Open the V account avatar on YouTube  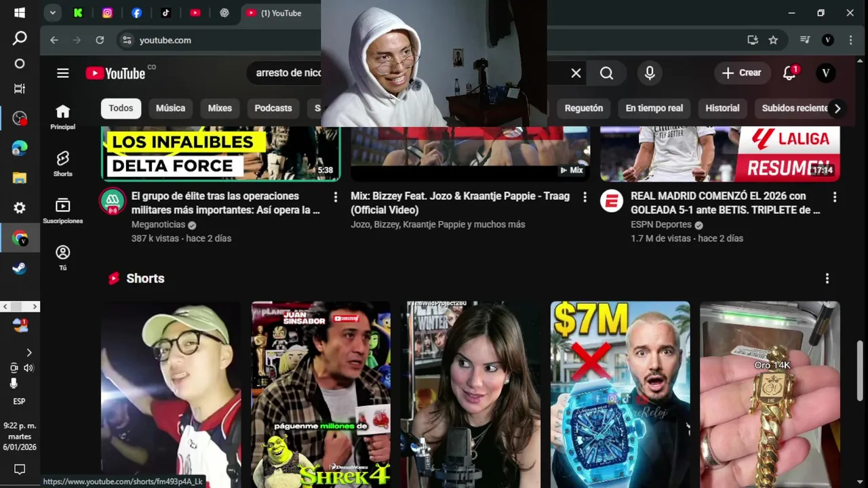click(x=825, y=73)
